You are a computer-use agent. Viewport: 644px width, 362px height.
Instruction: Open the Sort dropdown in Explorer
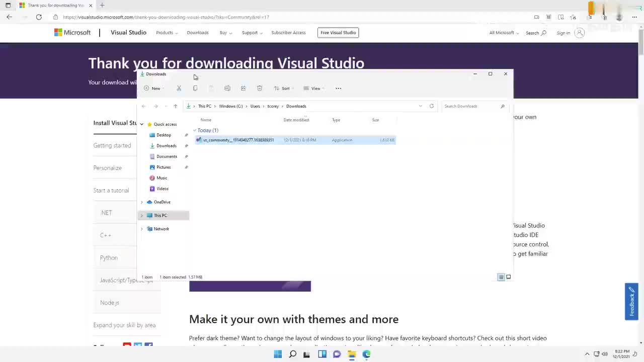(x=284, y=88)
